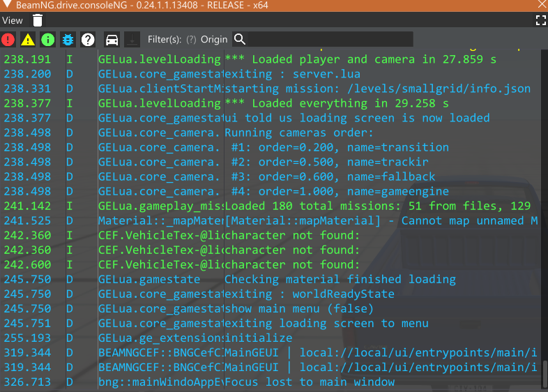The width and height of the screenshot is (548, 392).
Task: Click the GELua.ge_extensions origin cell
Action: [x=161, y=338]
